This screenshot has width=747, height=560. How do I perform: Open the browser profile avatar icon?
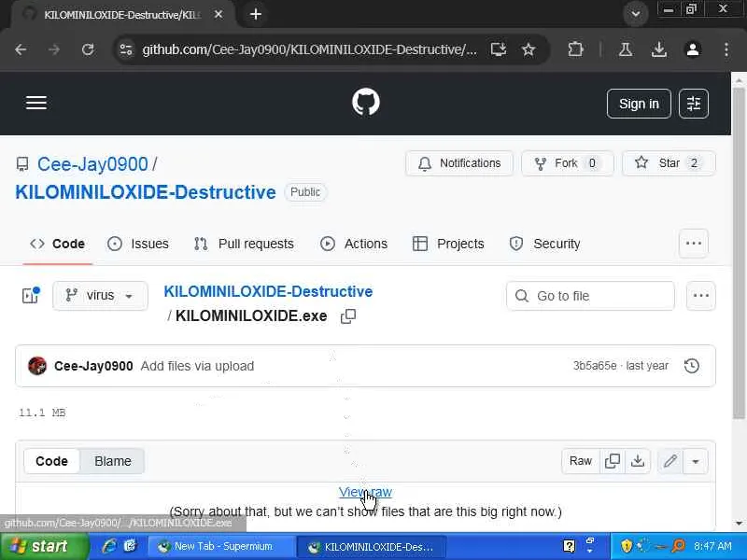click(x=693, y=49)
